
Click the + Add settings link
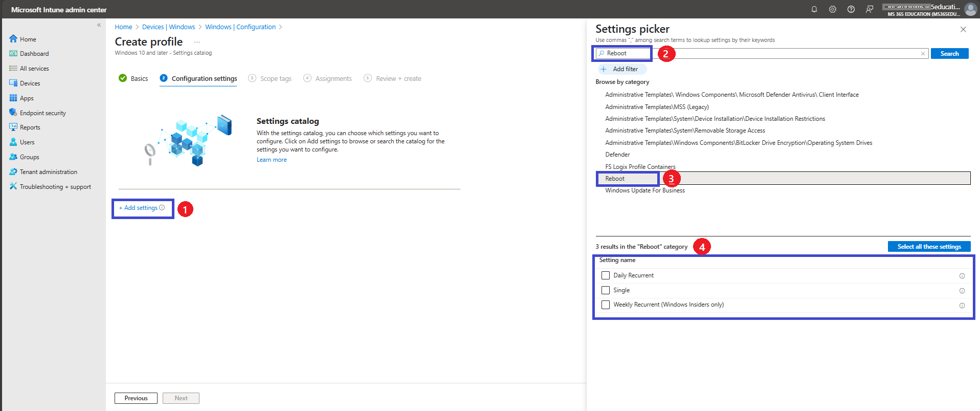[142, 208]
